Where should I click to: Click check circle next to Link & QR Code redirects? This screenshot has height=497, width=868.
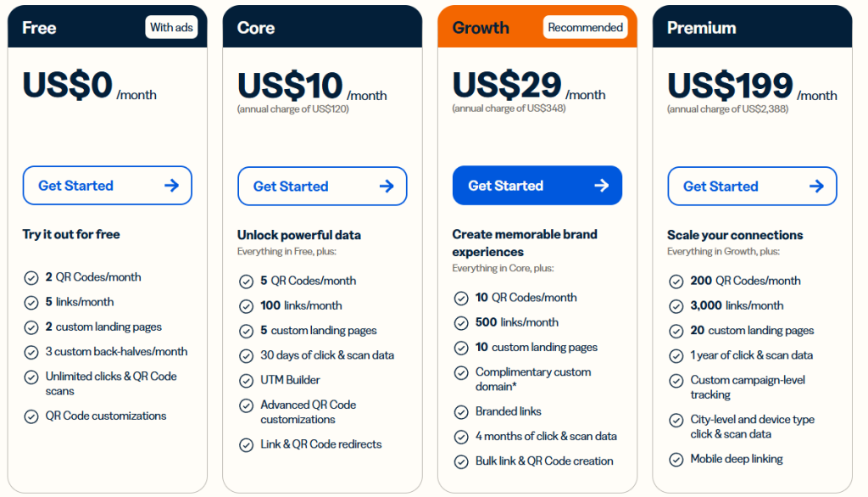tap(246, 445)
